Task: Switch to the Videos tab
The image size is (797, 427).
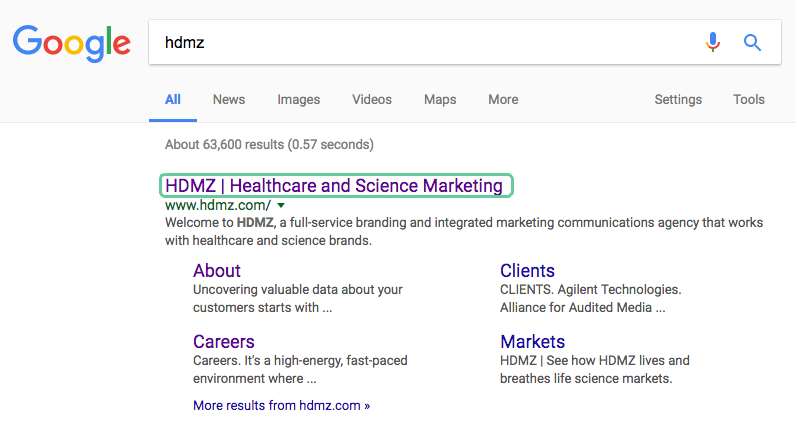Action: 372,100
